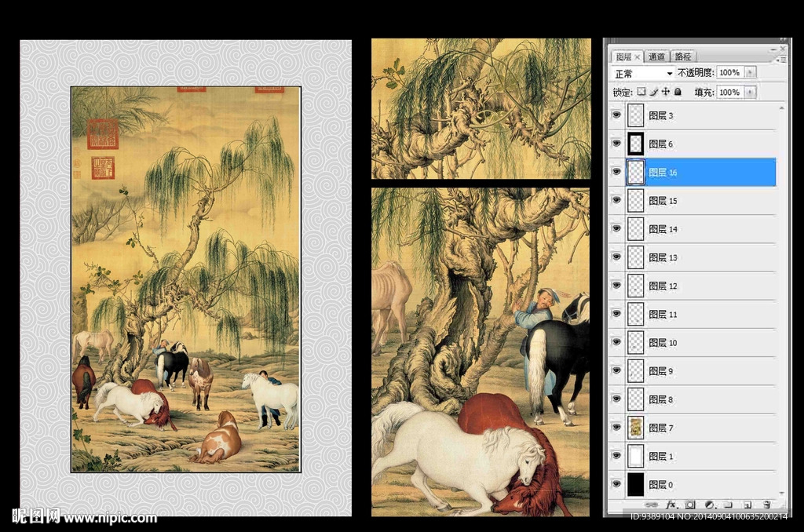Lock layer position icon
The height and width of the screenshot is (532, 804).
pos(666,92)
